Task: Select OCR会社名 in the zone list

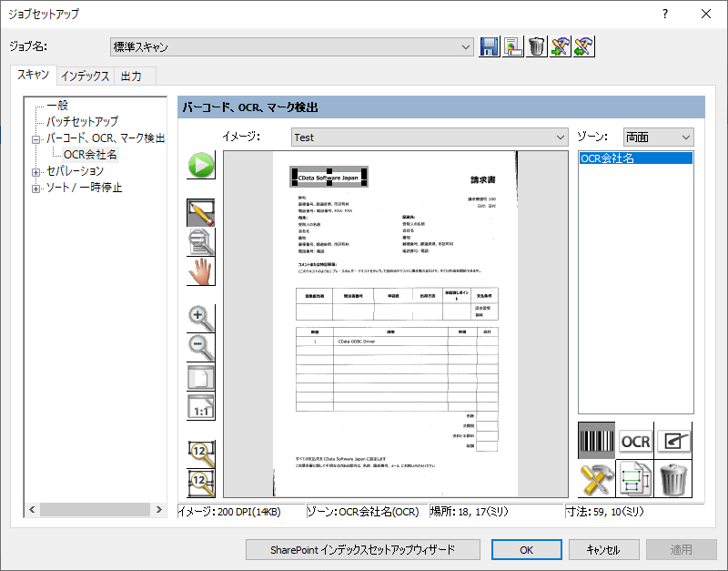Action: 635,158
